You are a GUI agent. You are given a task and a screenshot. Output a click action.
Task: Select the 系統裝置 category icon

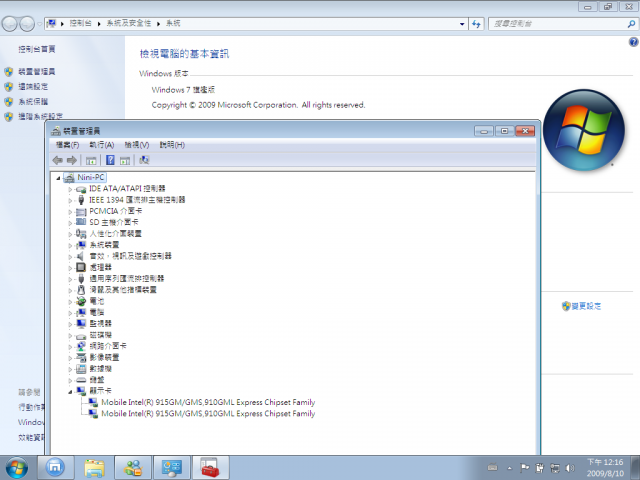point(81,245)
